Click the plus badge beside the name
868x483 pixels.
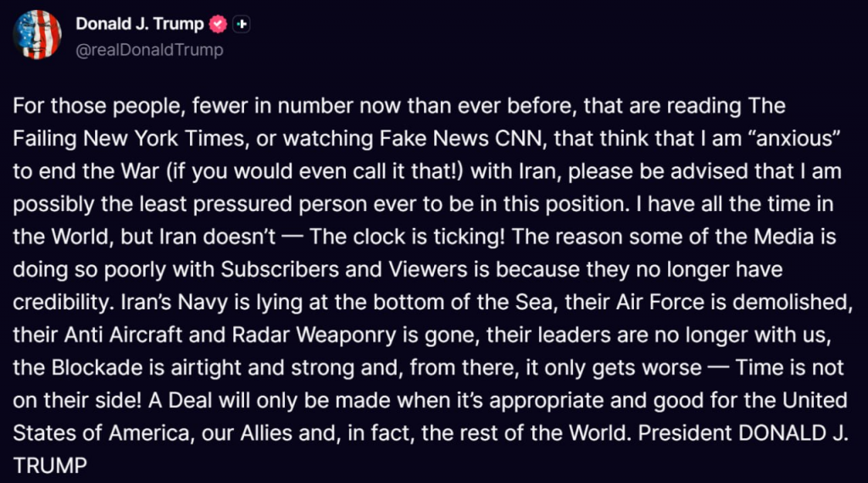click(x=241, y=25)
